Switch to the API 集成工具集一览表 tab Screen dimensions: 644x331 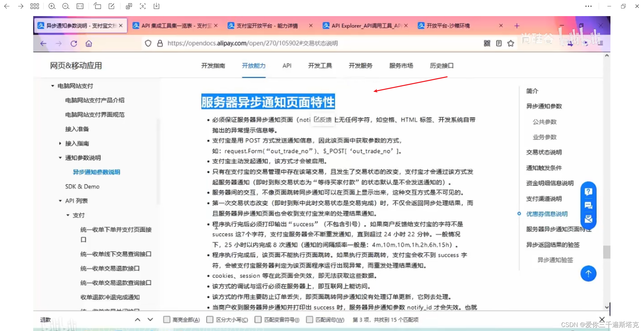coord(175,26)
